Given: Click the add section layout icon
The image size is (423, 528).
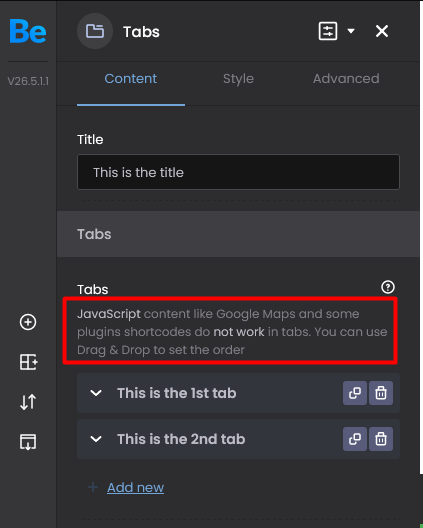Looking at the screenshot, I should (28, 362).
